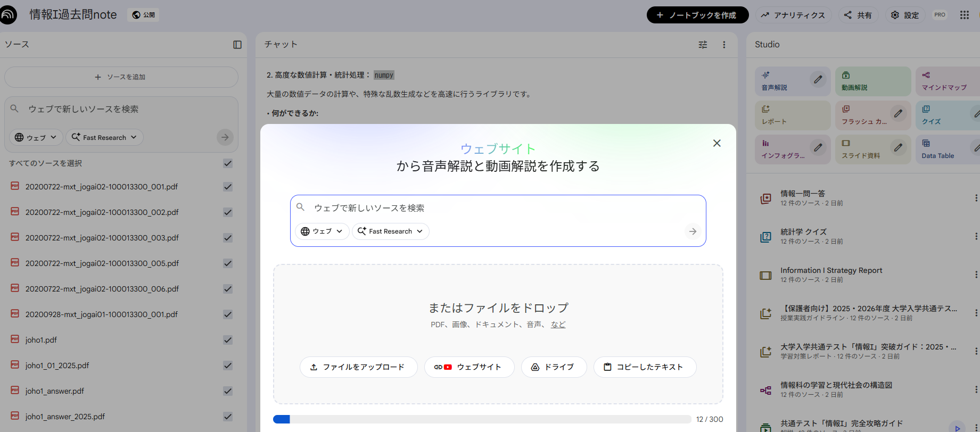Click the 情報I過去問note notebook title

click(73, 14)
